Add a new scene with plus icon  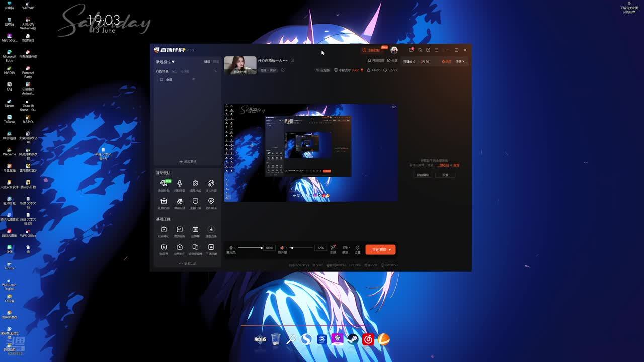click(216, 71)
